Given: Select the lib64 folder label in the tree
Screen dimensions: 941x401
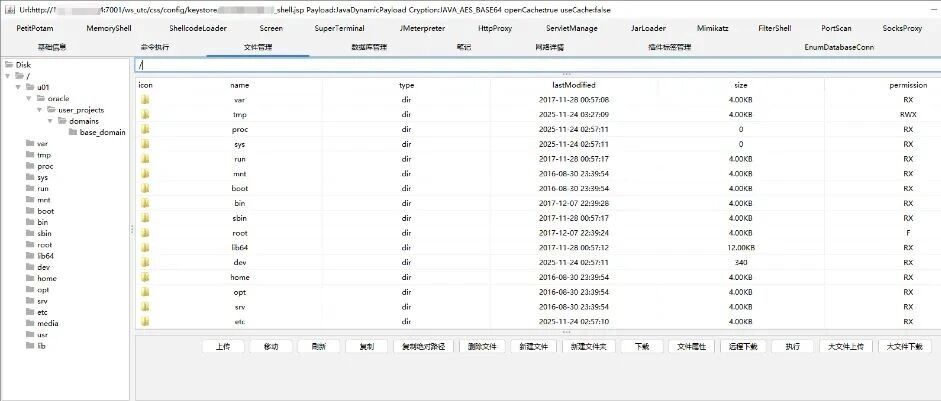Looking at the screenshot, I should (46, 256).
